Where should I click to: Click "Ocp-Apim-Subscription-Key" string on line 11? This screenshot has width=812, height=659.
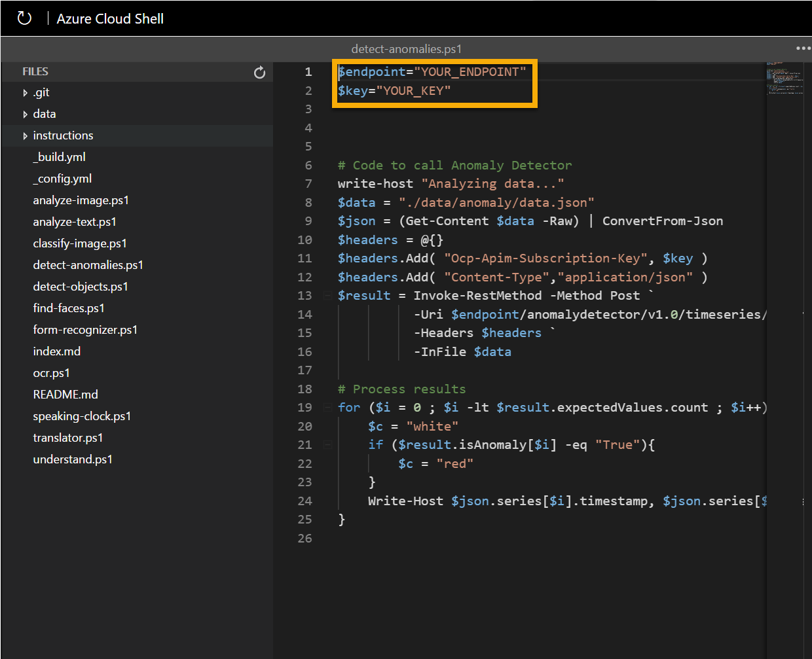click(x=545, y=258)
